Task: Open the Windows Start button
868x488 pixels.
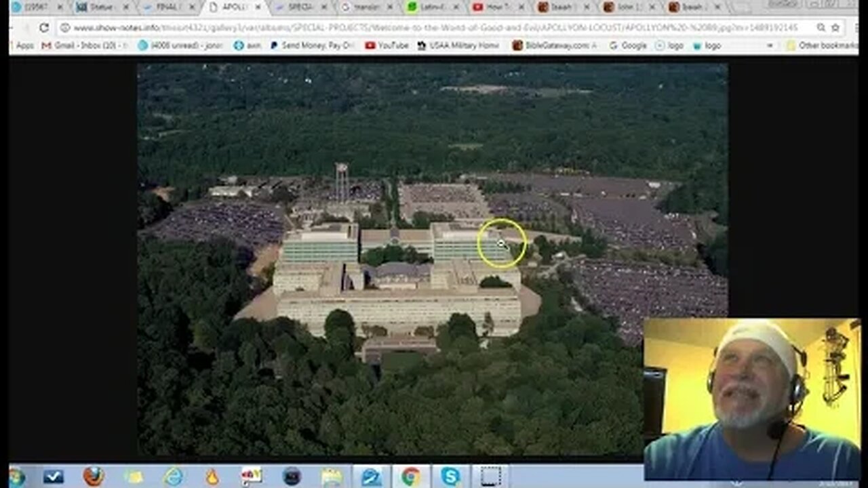Action: pos(16,477)
